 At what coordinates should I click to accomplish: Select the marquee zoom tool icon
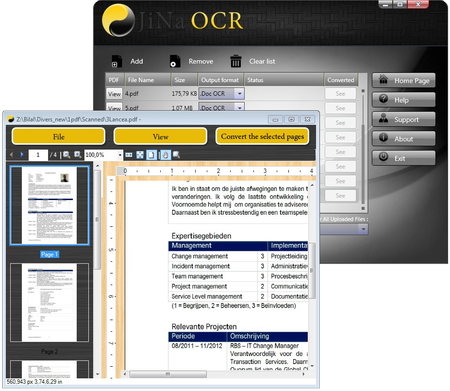176,155
